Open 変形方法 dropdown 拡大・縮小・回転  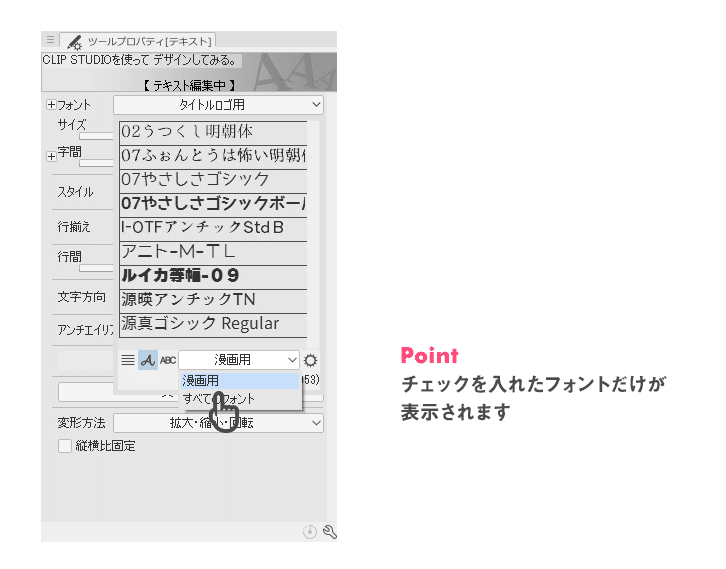point(218,423)
